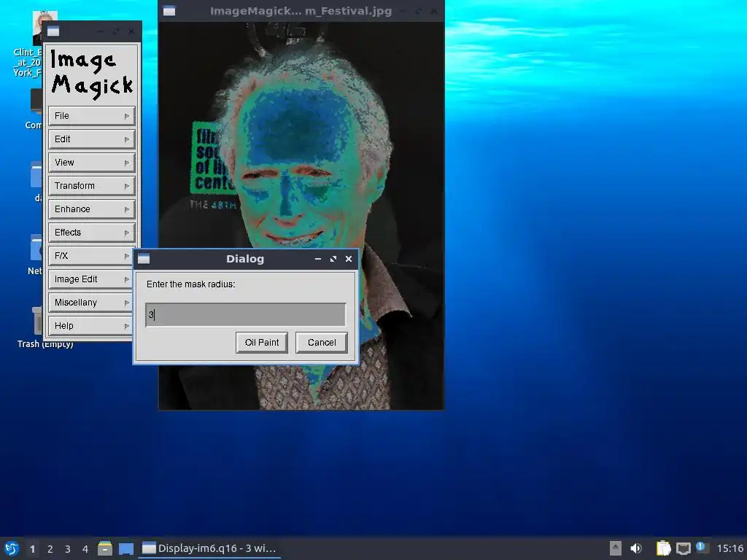Switch to workspace 2
The width and height of the screenshot is (747, 560).
(x=50, y=549)
